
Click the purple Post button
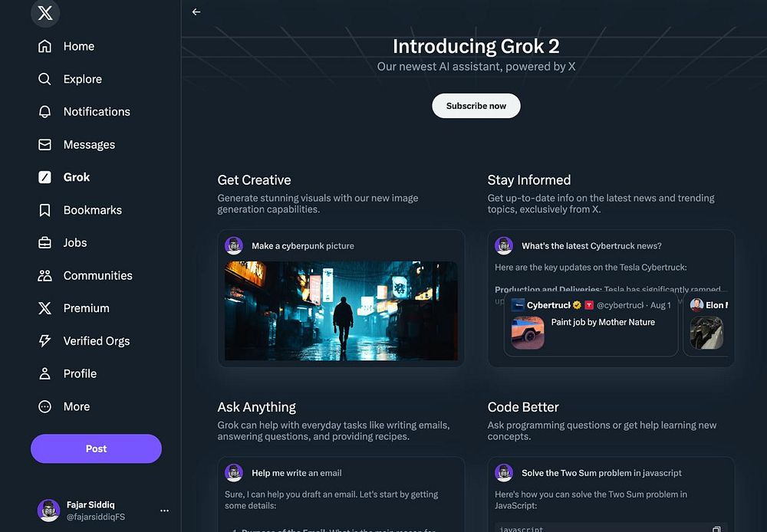(x=96, y=448)
